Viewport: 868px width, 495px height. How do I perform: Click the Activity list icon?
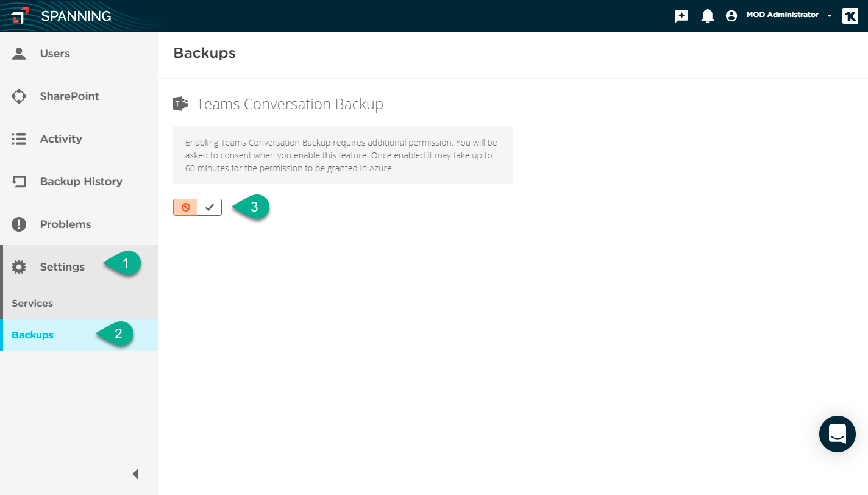pos(19,139)
